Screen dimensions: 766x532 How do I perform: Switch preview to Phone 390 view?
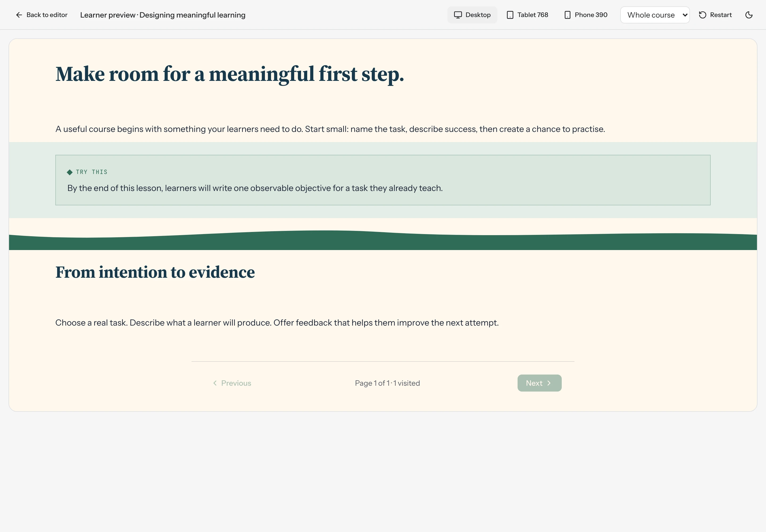pos(586,15)
